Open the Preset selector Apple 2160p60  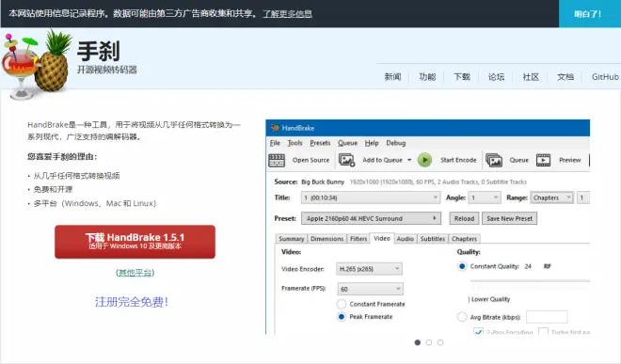pyautogui.click(x=371, y=218)
